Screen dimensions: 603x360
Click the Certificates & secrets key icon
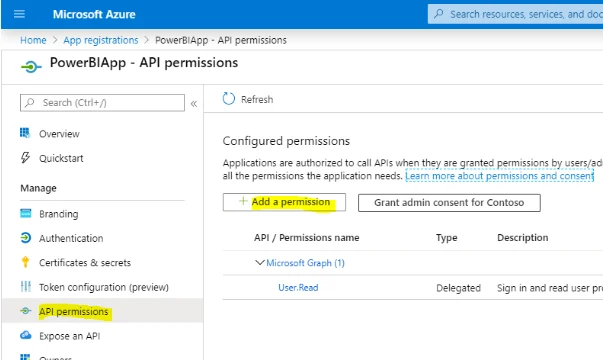tap(25, 262)
